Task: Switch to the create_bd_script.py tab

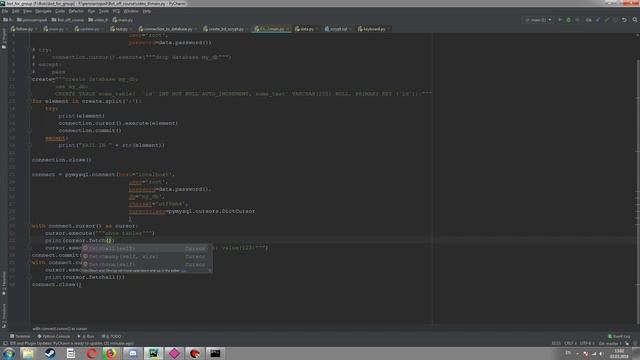Action: tap(225, 29)
